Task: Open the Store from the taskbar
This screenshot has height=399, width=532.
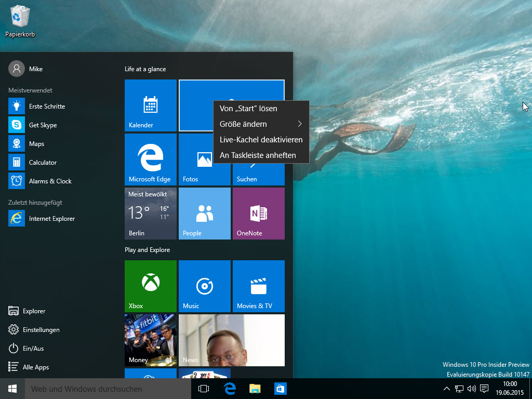Action: pos(280,389)
